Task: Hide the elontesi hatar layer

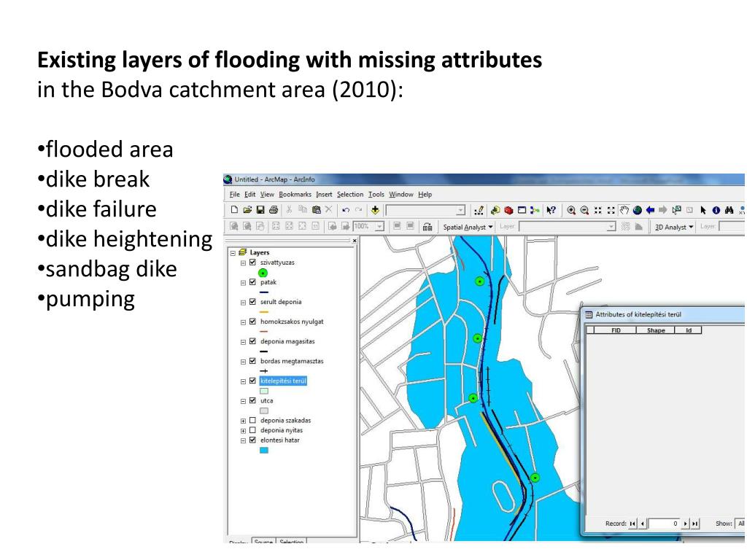Action: point(252,440)
